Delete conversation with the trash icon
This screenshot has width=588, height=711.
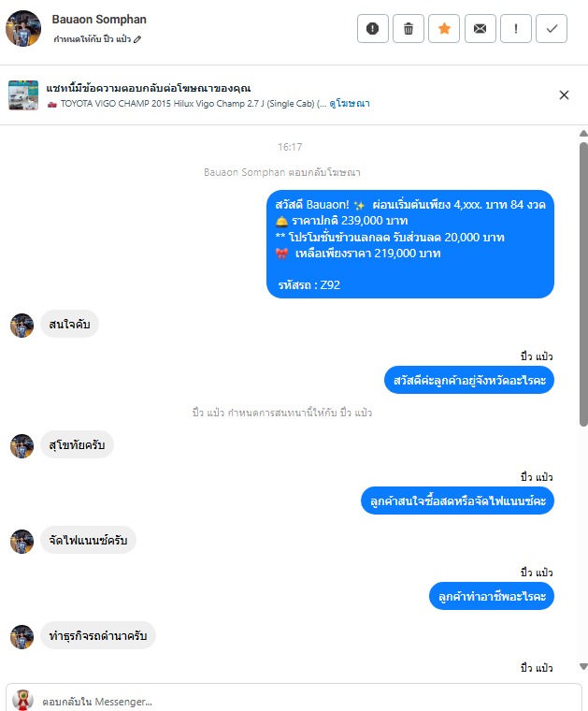[409, 29]
